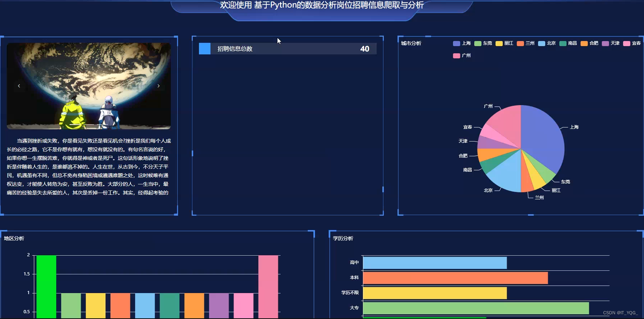Click the total count value 40
Image resolution: width=644 pixels, height=319 pixels.
[365, 49]
